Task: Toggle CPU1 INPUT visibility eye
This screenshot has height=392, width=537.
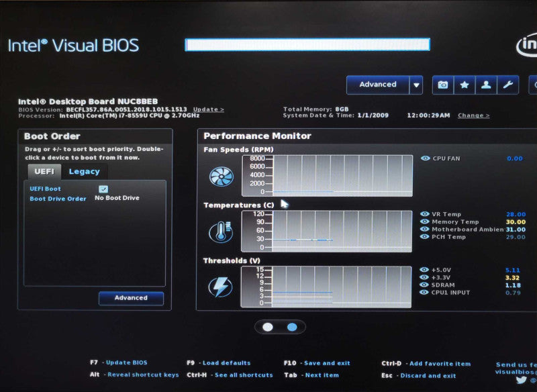Action: 424,293
